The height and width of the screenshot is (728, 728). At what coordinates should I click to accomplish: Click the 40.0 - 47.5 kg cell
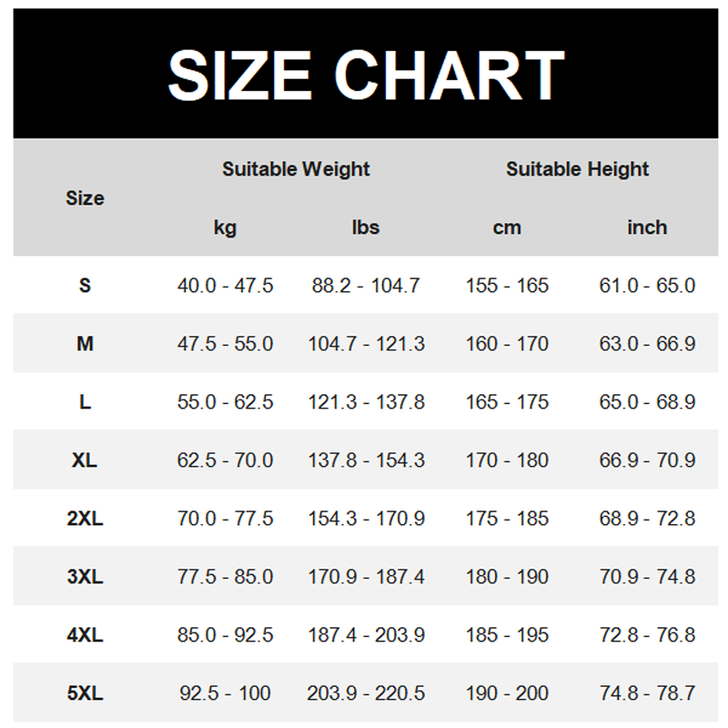click(x=225, y=286)
